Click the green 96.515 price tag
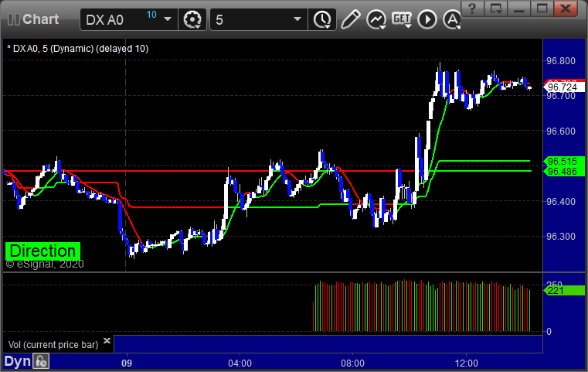 (x=564, y=162)
